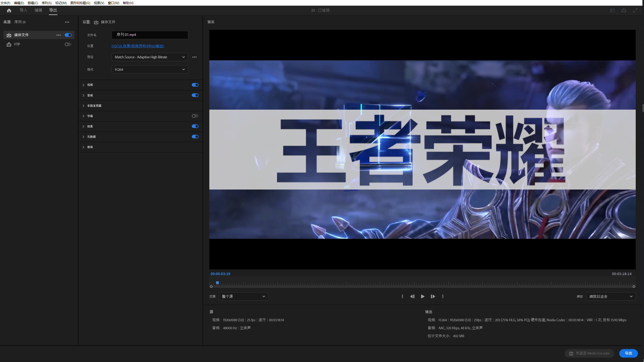Viewport: 644px width, 362px height.
Task: Open the 预设 preset dropdown
Action: coord(150,57)
